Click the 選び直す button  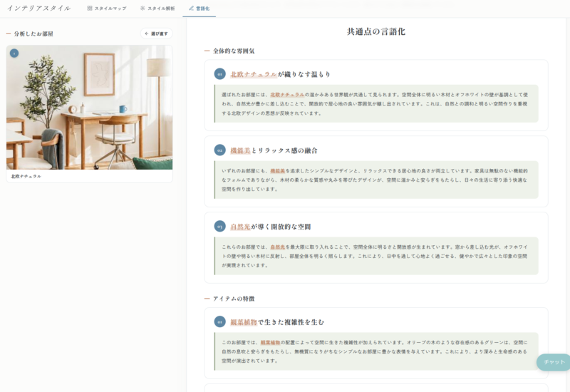(x=156, y=33)
